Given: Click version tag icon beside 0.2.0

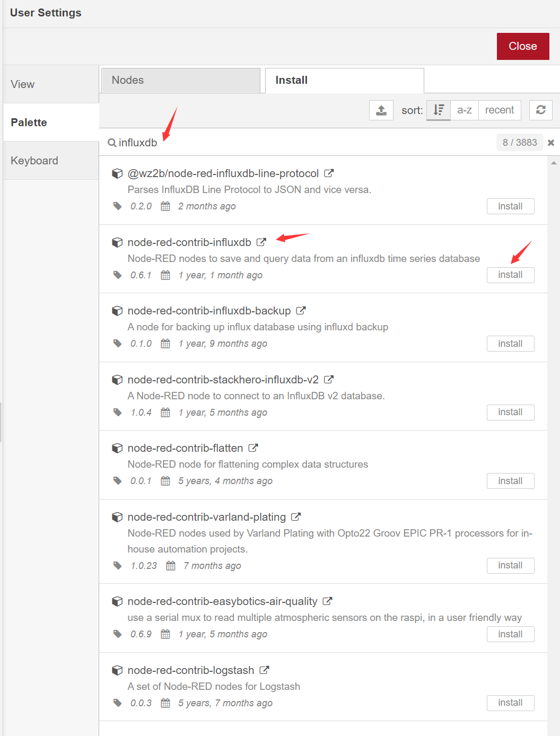Looking at the screenshot, I should tap(118, 206).
